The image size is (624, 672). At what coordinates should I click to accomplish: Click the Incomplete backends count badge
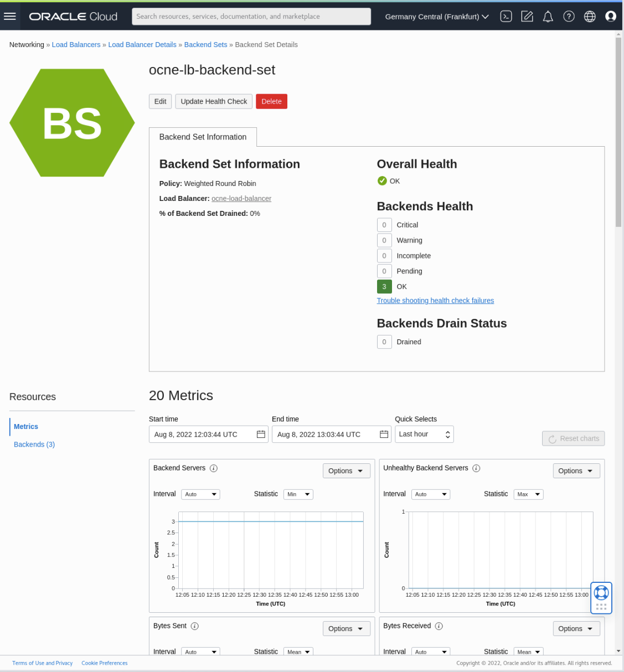point(384,256)
